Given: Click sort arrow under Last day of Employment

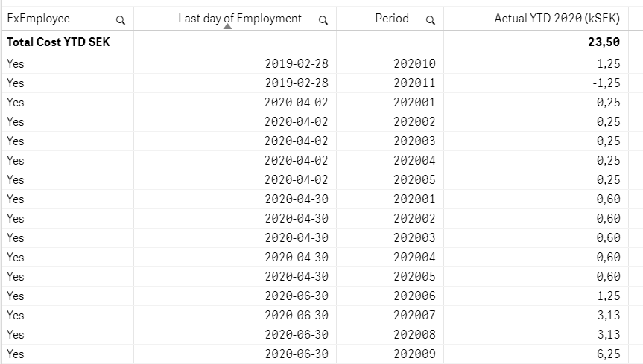Looking at the screenshot, I should tap(228, 27).
